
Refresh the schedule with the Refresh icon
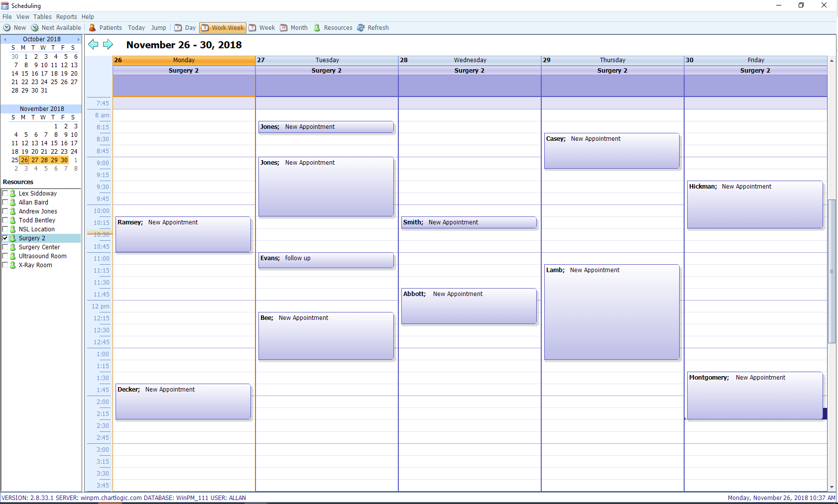pyautogui.click(x=360, y=27)
